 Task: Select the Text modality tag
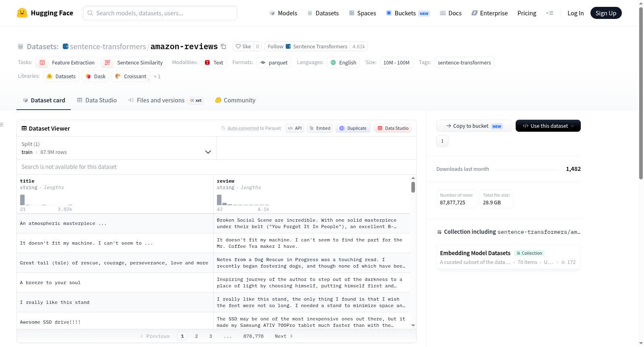214,62
